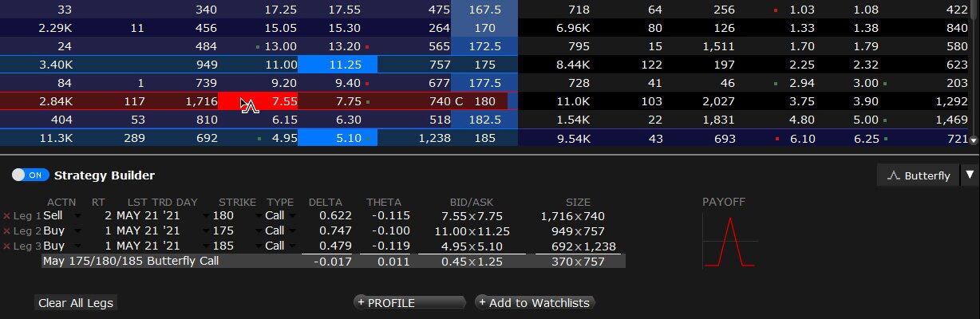Screen dimensions: 980x319
Task: Click scroll-down arrow of option chain scrollbar
Action: tap(974, 140)
